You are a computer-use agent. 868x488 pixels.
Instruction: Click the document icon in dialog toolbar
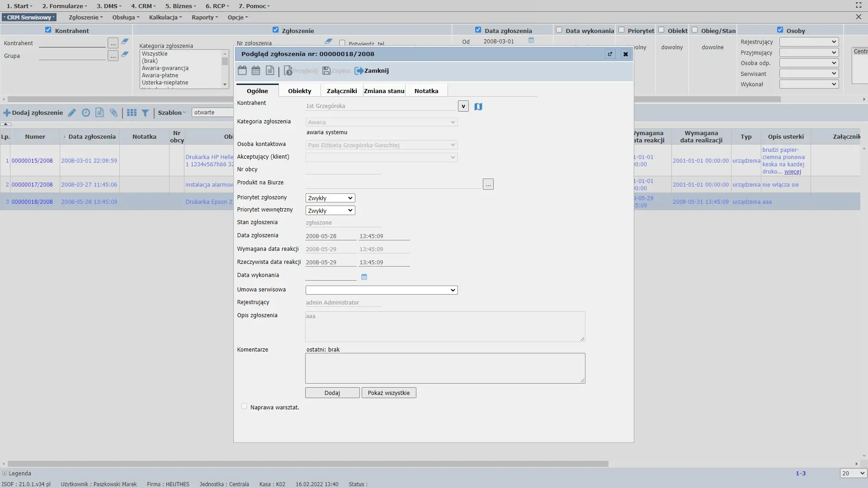270,70
